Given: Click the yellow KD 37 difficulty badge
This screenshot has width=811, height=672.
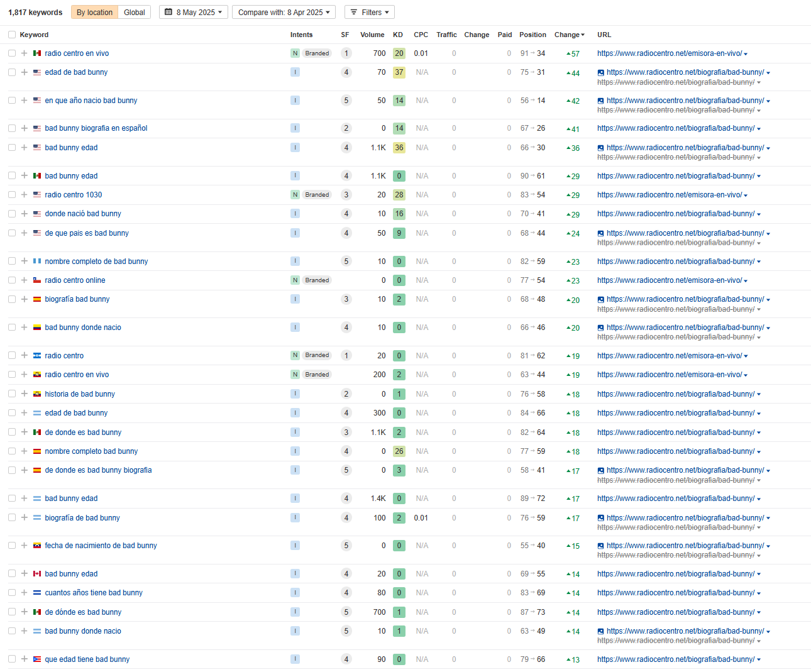Looking at the screenshot, I should point(399,72).
